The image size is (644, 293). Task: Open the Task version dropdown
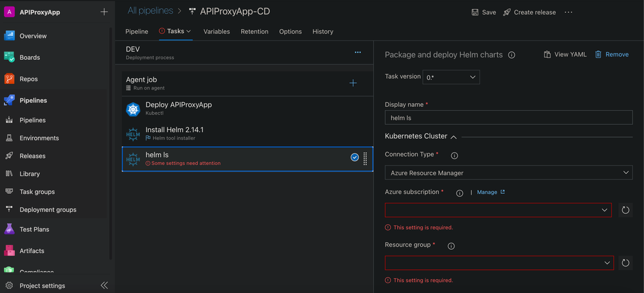451,77
